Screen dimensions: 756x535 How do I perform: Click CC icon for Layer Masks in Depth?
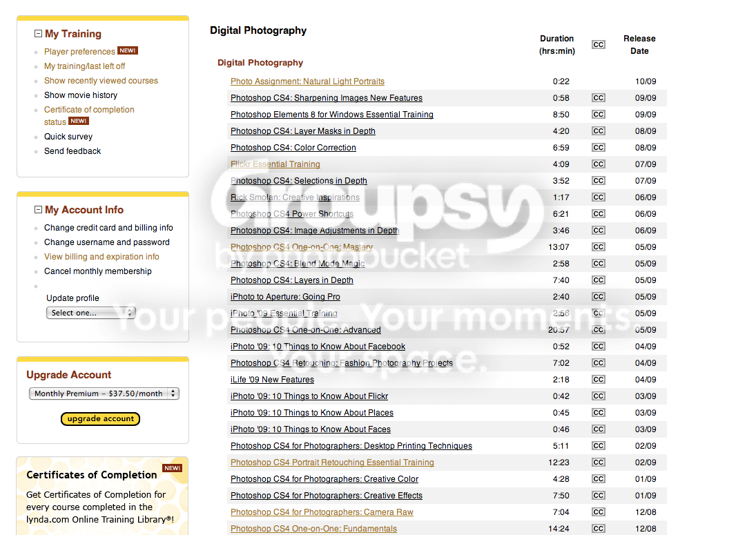coord(599,131)
